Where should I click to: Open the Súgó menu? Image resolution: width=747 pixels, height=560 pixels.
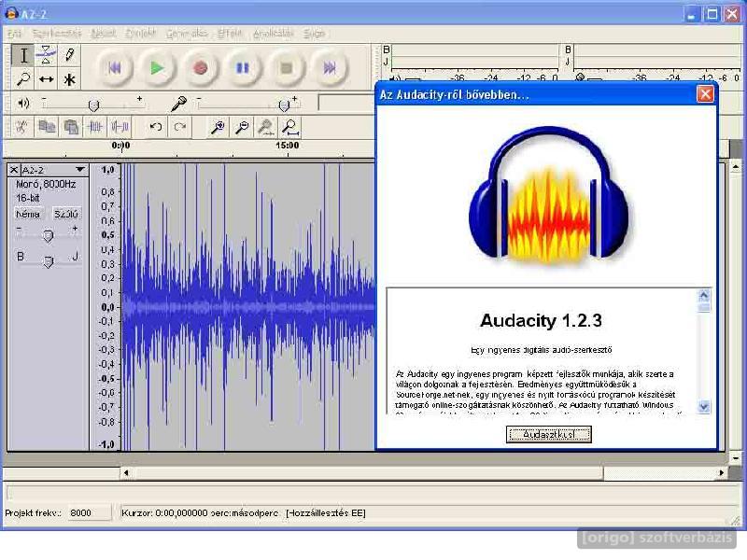[314, 34]
